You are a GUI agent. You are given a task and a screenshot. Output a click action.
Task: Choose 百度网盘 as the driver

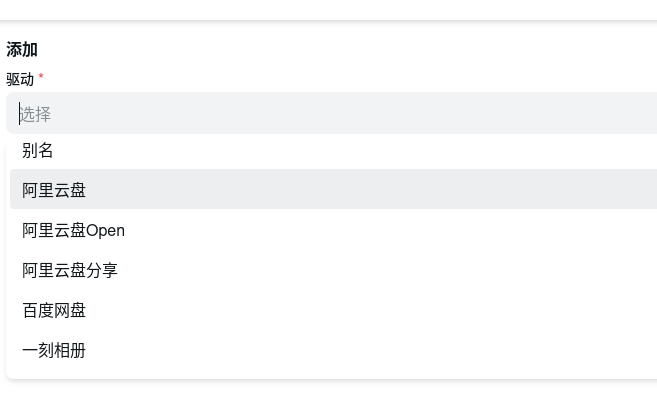click(x=55, y=311)
